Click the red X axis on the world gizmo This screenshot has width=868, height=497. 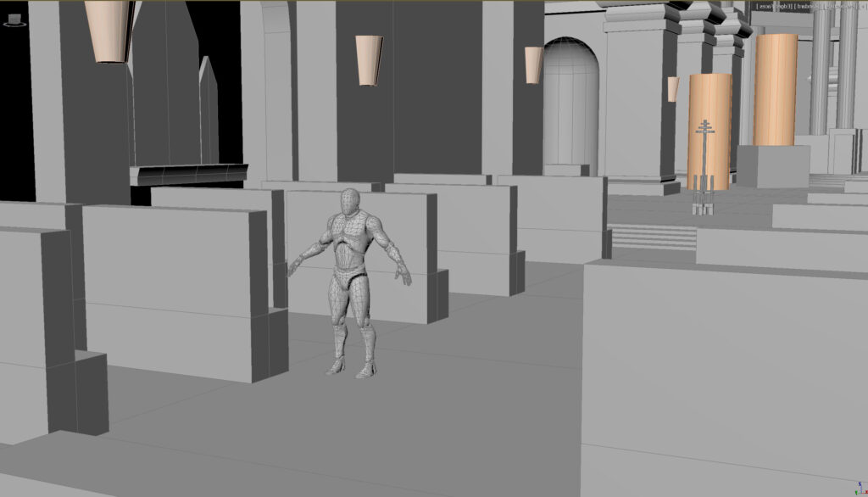tap(866, 492)
